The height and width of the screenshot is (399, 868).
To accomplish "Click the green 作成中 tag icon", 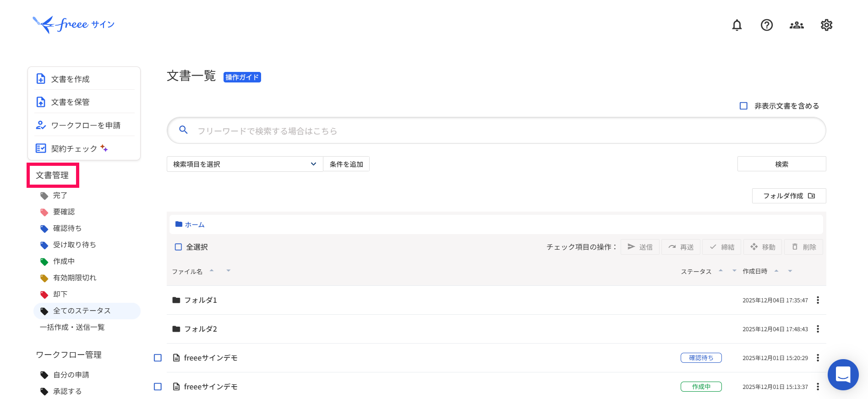I will (44, 262).
